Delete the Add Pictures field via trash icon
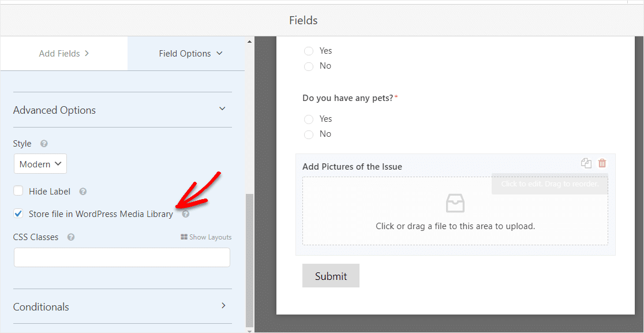The height and width of the screenshot is (333, 644). [602, 163]
